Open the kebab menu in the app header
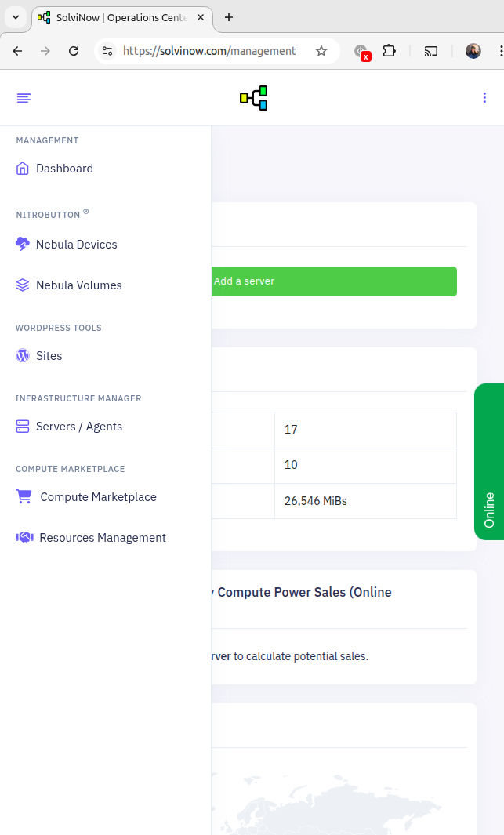This screenshot has width=504, height=835. coord(484,97)
